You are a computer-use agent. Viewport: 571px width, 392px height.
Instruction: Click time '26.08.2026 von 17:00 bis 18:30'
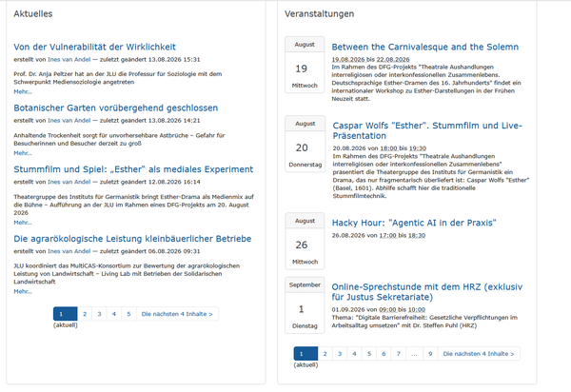pyautogui.click(x=379, y=236)
